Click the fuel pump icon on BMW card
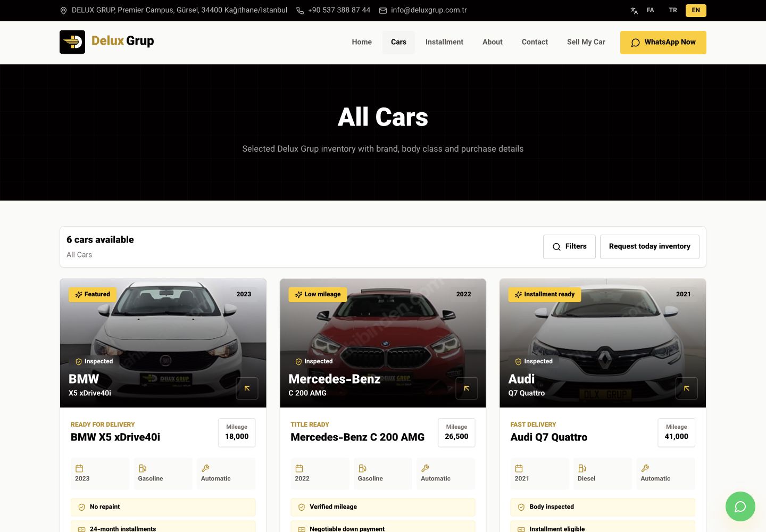766x532 pixels. pos(142,469)
